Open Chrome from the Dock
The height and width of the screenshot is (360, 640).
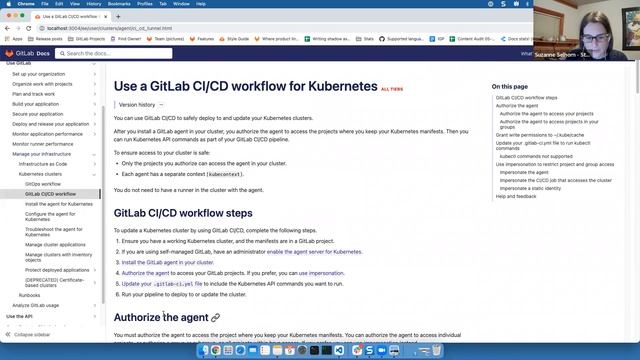coord(216,350)
